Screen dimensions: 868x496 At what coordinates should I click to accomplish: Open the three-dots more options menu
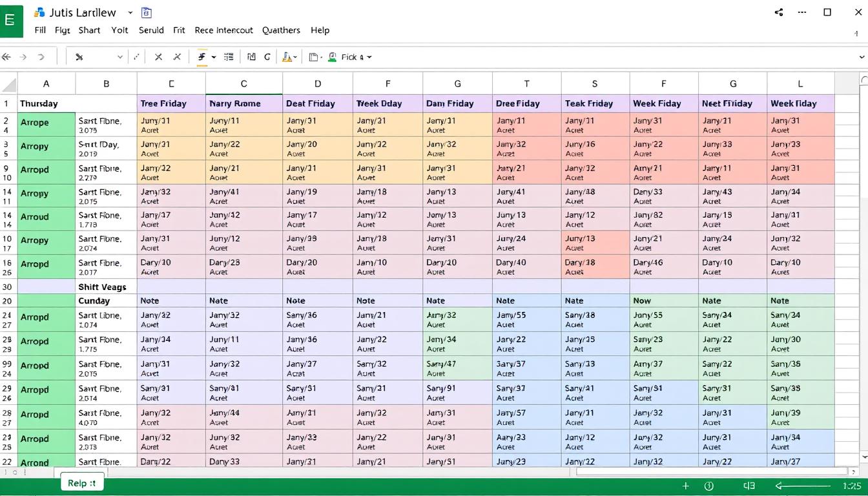[802, 12]
